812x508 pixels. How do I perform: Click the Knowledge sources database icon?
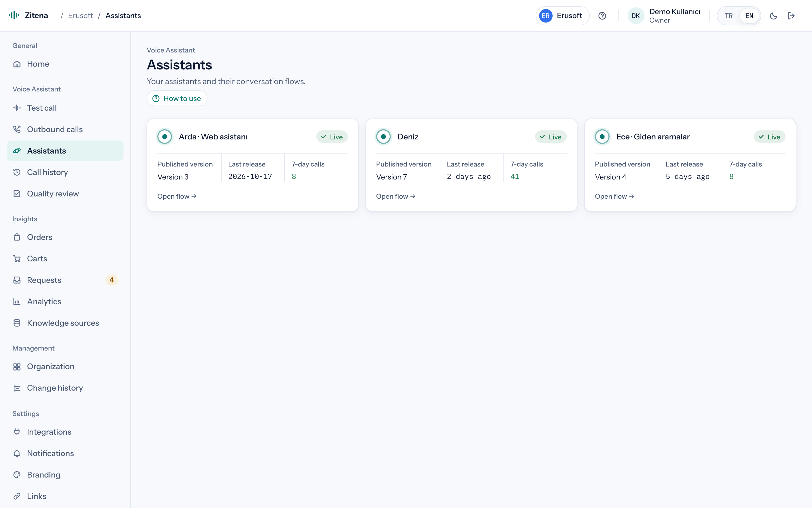pos(17,323)
